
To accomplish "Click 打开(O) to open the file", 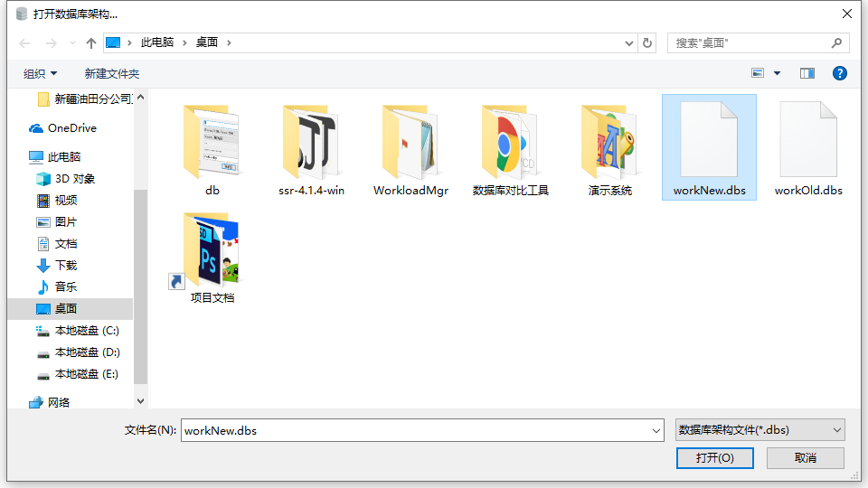I will 714,458.
